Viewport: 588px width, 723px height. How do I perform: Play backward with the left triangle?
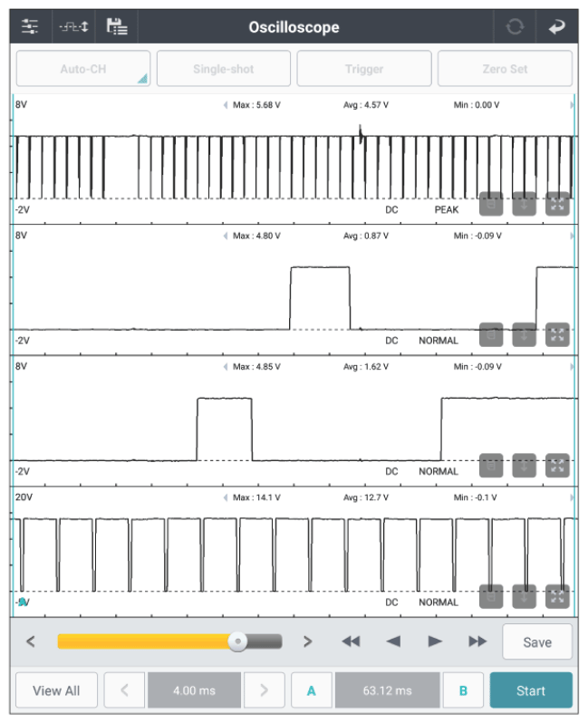coord(393,641)
